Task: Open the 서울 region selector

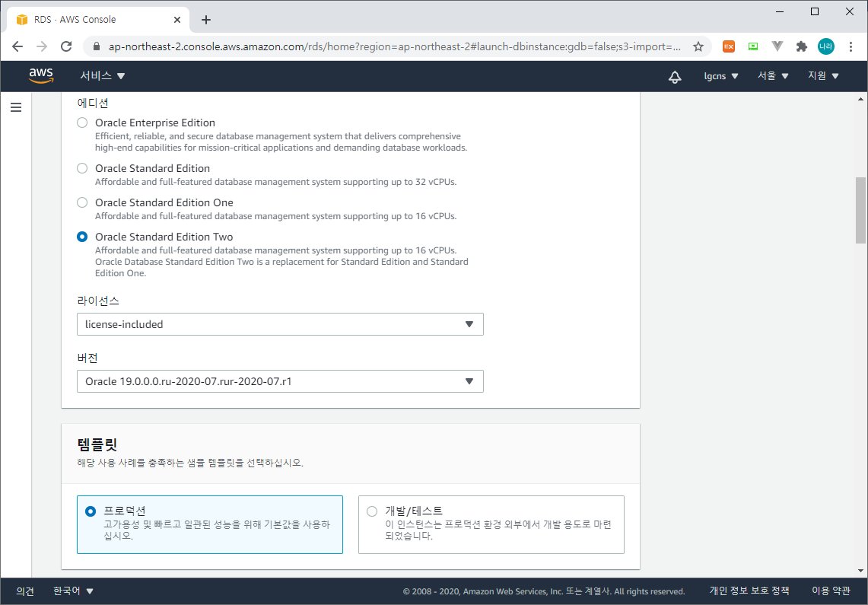Action: tap(773, 76)
